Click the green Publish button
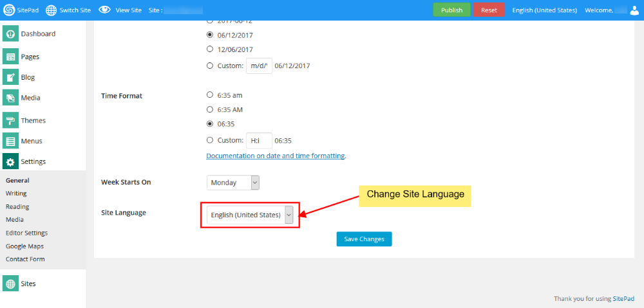 tap(451, 10)
